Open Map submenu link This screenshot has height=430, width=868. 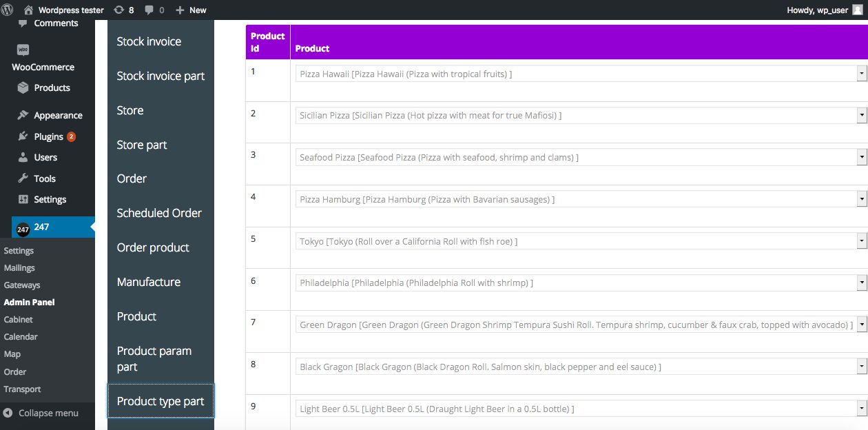12,354
